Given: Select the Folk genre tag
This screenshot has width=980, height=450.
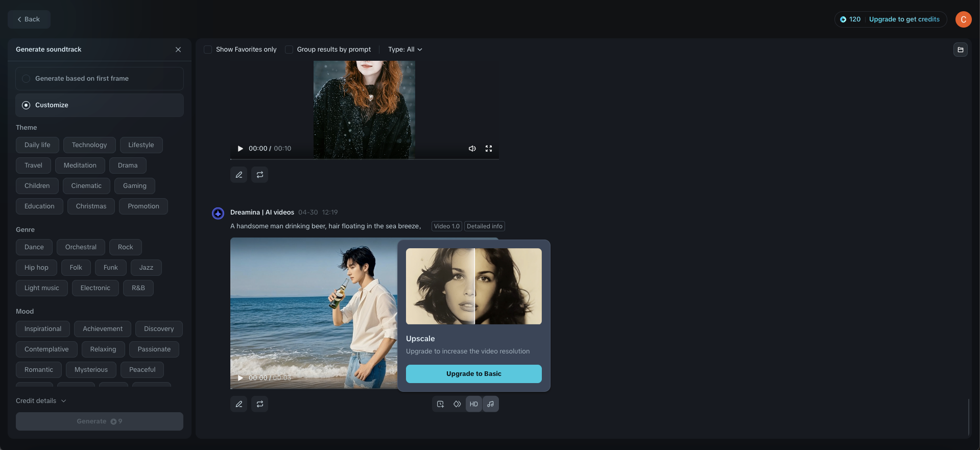Looking at the screenshot, I should pos(76,268).
